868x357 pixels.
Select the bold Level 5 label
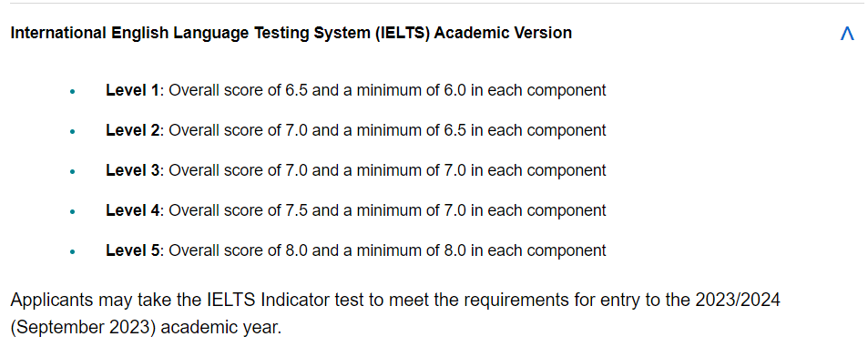pyautogui.click(x=132, y=250)
